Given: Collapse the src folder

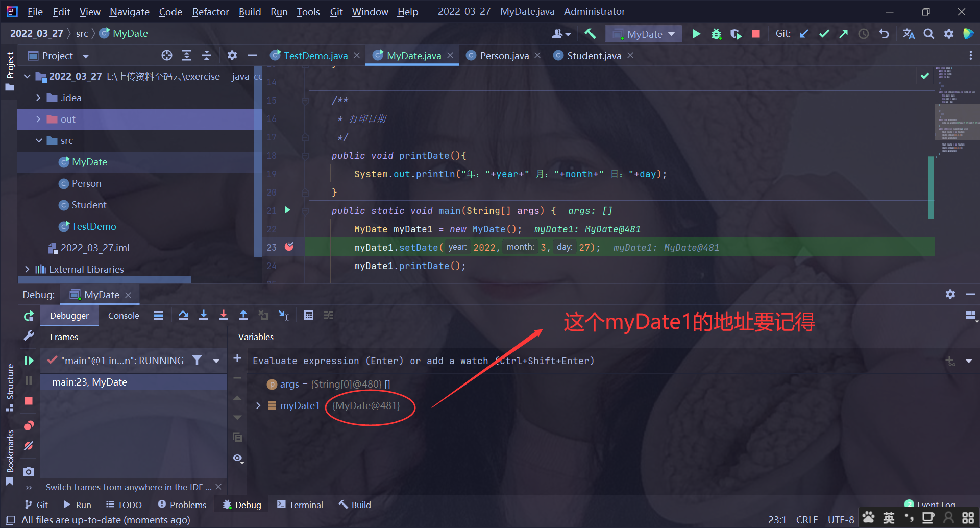Looking at the screenshot, I should point(38,140).
